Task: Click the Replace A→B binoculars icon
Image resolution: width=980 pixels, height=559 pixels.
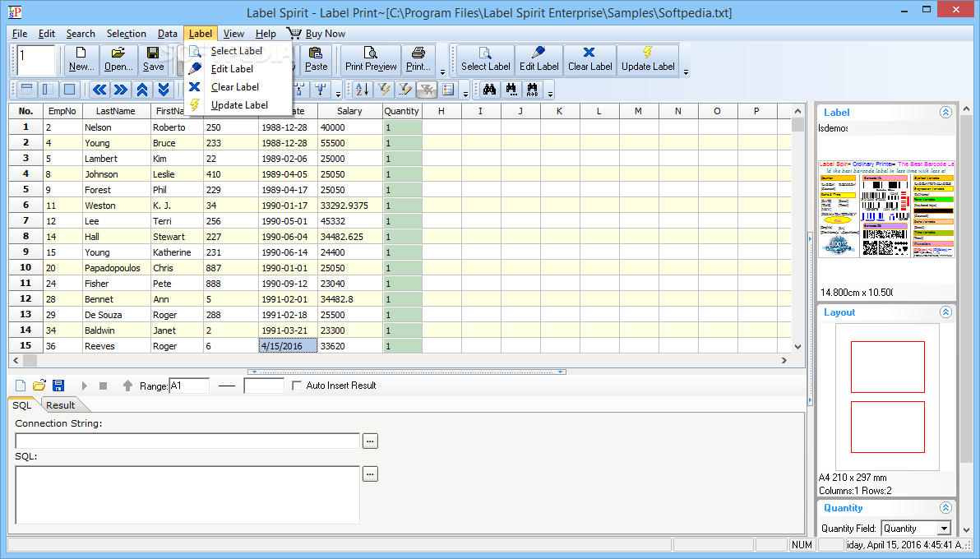Action: point(532,90)
